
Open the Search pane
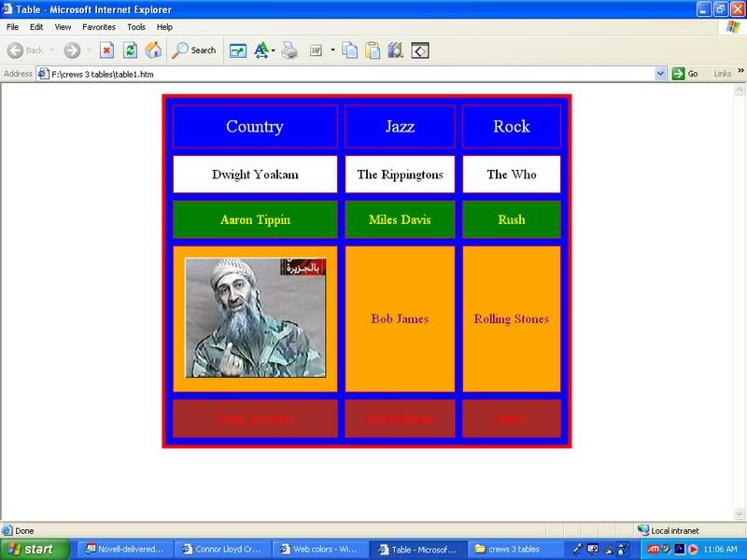pyautogui.click(x=194, y=50)
